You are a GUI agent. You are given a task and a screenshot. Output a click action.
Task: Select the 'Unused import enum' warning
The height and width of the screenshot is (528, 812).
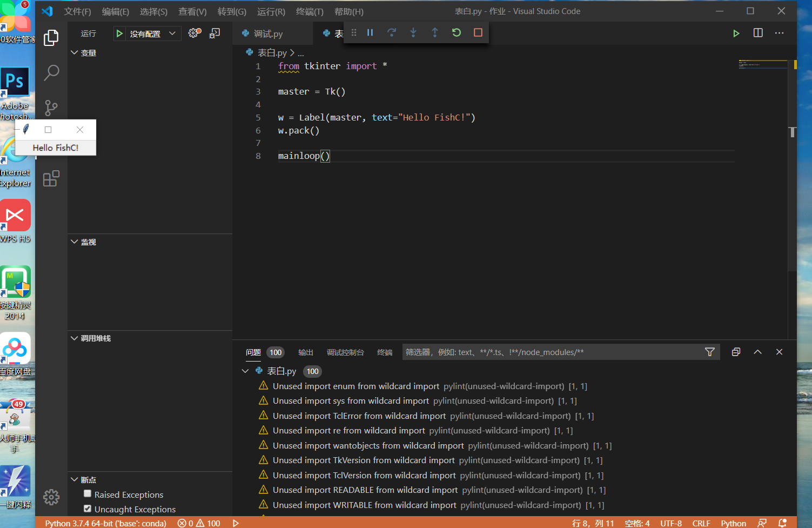pyautogui.click(x=430, y=386)
